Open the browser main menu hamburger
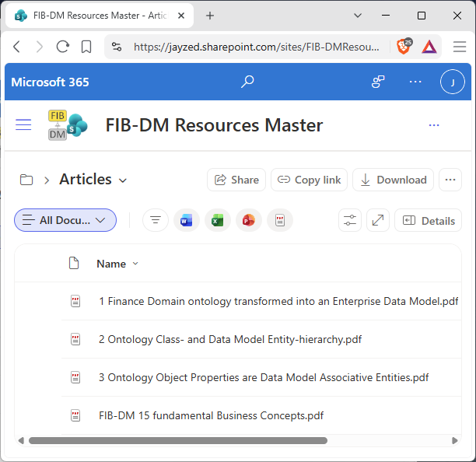This screenshot has width=476, height=462. [x=460, y=47]
